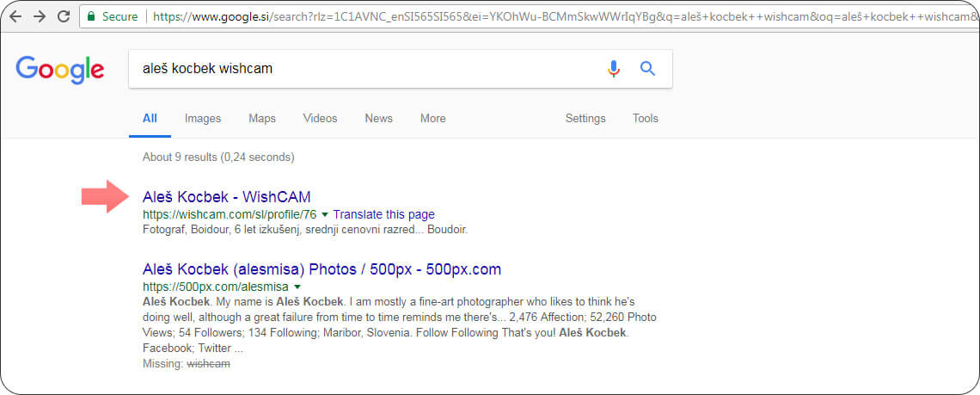Go to Google home via the logo
Image resolution: width=980 pixels, height=395 pixels.
[60, 70]
